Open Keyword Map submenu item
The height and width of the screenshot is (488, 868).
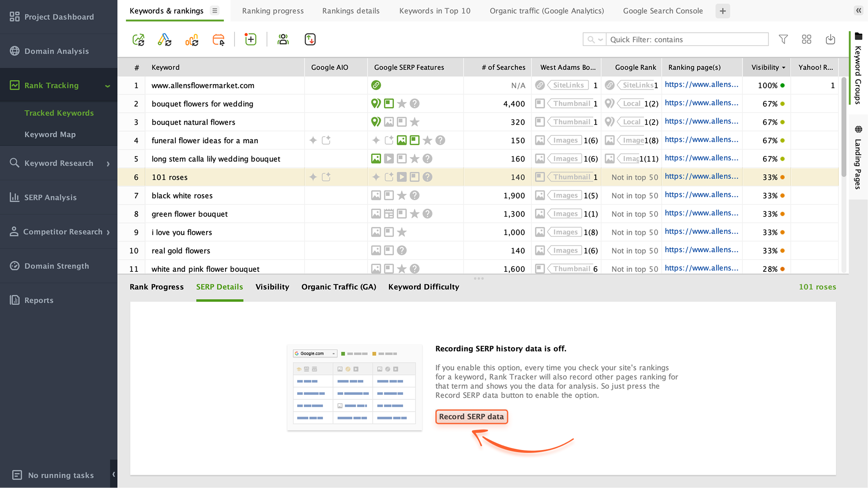pos(50,134)
